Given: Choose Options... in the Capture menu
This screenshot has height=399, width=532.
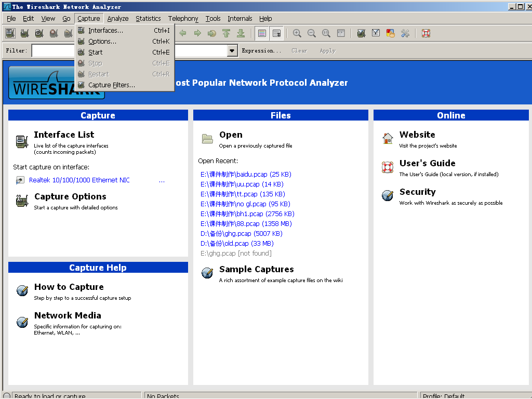Looking at the screenshot, I should 102,42.
